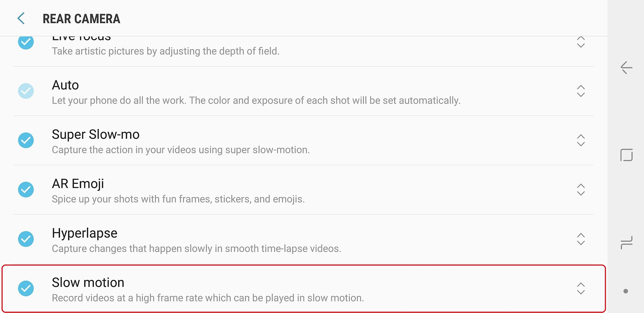The image size is (644, 313).
Task: Tap the navigation bar recents lines icon
Action: (626, 243)
